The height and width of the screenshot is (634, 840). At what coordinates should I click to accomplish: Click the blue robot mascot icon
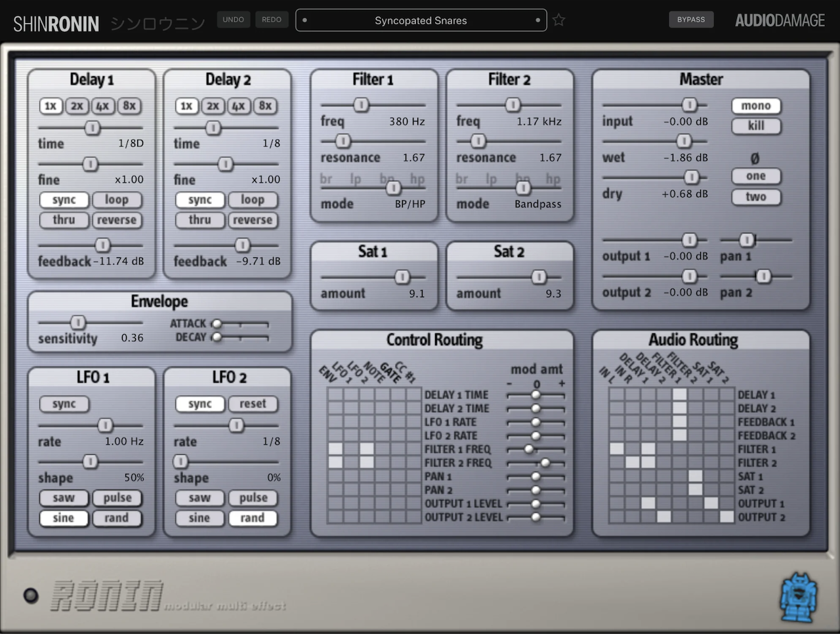[x=799, y=597]
